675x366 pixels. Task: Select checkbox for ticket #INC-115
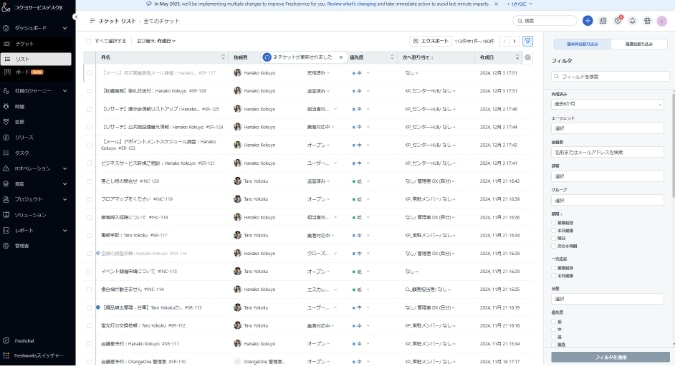89,272
